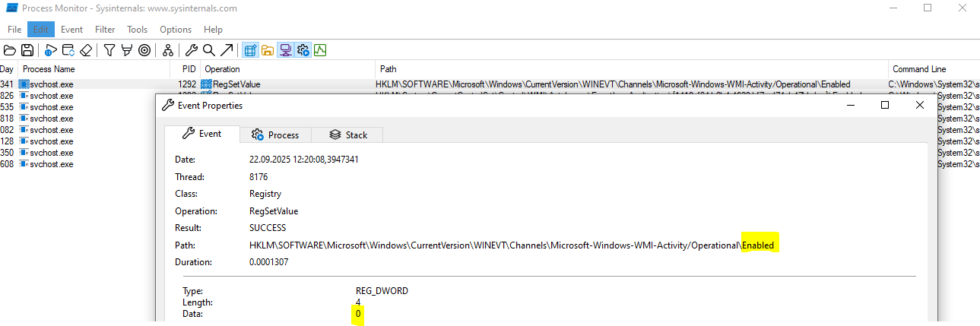Open the Filter funnel icon
Image resolution: width=980 pixels, height=326 pixels.
tap(109, 51)
